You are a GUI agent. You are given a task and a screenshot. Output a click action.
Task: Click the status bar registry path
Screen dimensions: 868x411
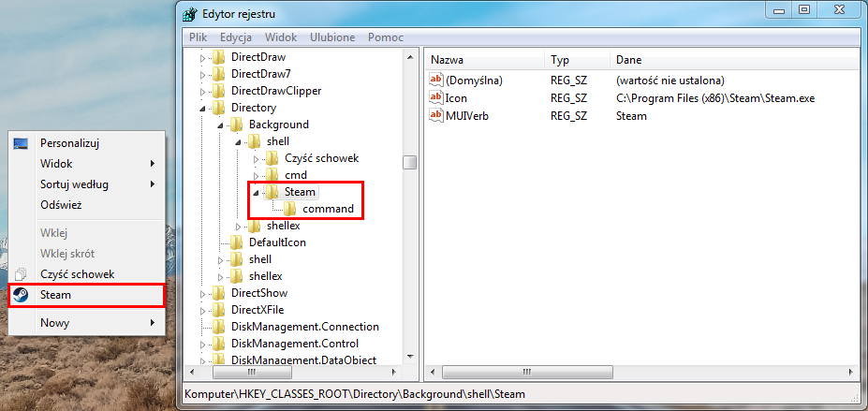coord(354,394)
